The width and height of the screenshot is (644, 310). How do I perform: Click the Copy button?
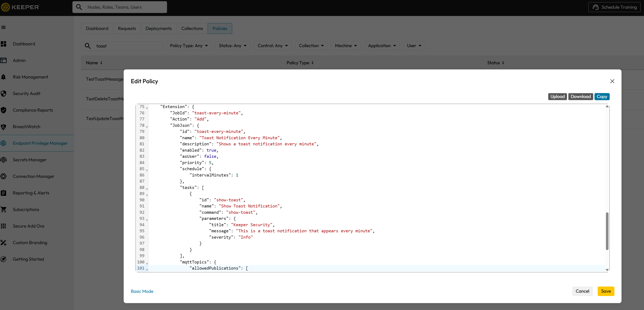602,96
